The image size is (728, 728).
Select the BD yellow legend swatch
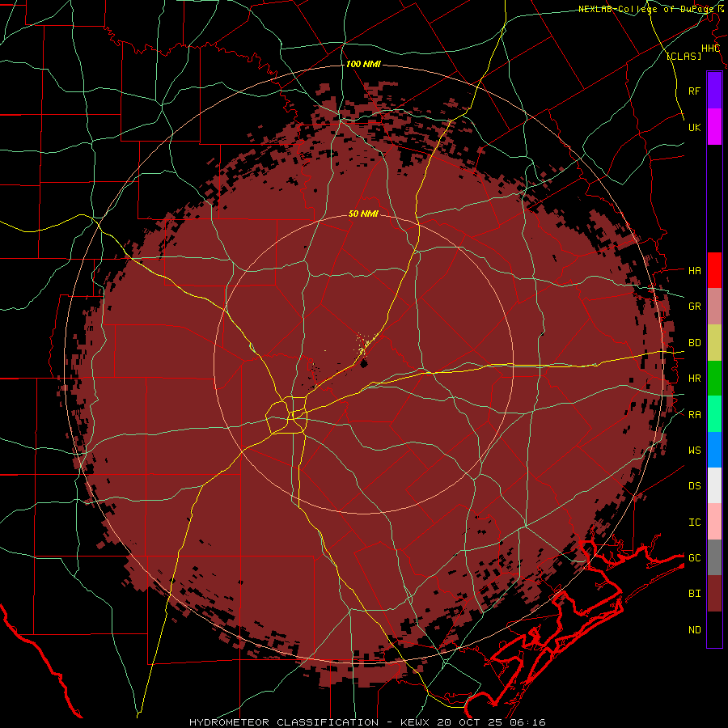tap(714, 343)
